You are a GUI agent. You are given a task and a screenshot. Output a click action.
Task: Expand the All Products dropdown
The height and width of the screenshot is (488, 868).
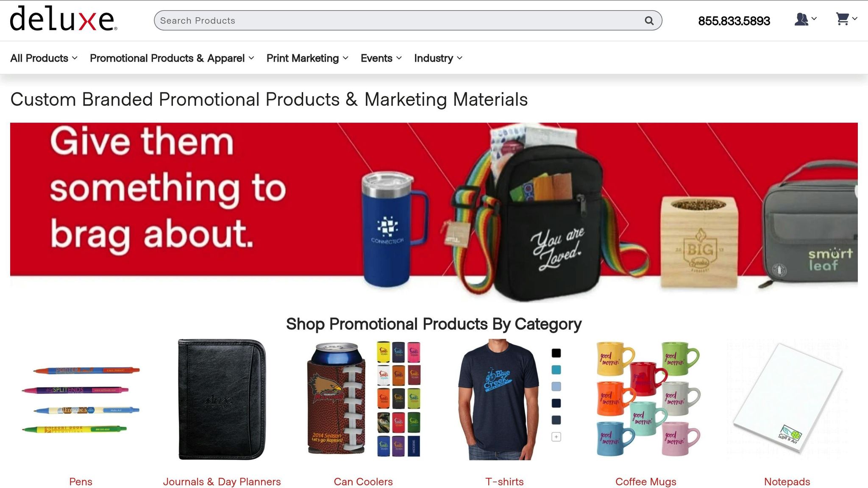(x=44, y=58)
